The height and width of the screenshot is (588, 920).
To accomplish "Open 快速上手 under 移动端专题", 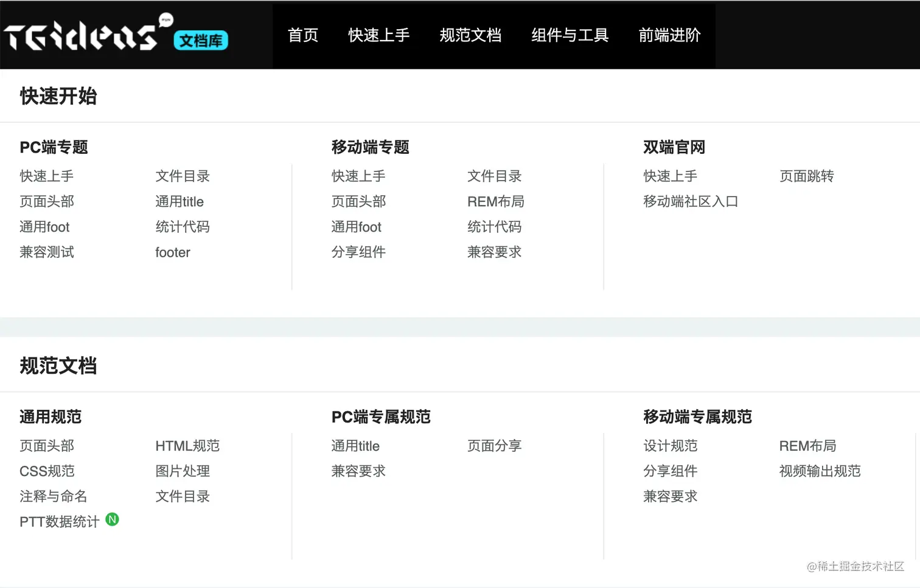I will coord(358,176).
